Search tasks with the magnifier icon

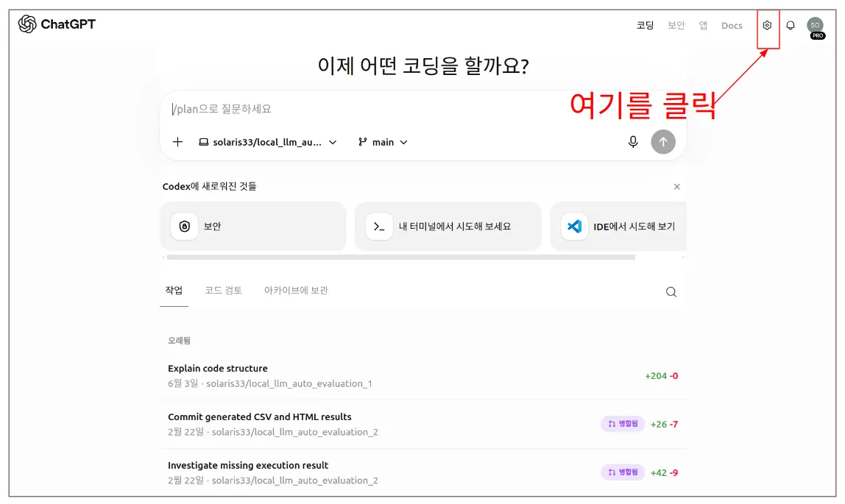[671, 292]
